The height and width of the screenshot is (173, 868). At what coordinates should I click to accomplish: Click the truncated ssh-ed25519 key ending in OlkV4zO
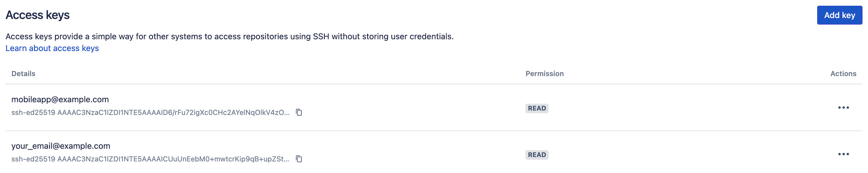pyautogui.click(x=150, y=112)
